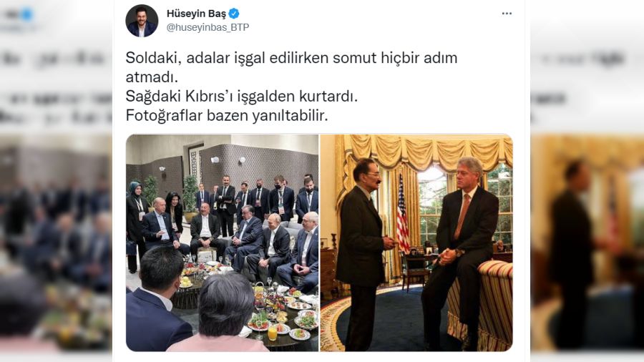Click the word "atmadı." in the tweet

point(152,77)
